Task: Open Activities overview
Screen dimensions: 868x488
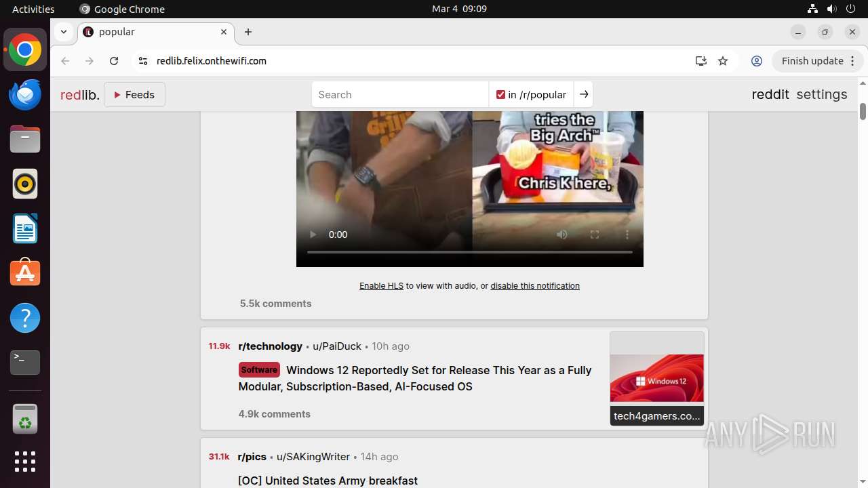Action: (33, 9)
